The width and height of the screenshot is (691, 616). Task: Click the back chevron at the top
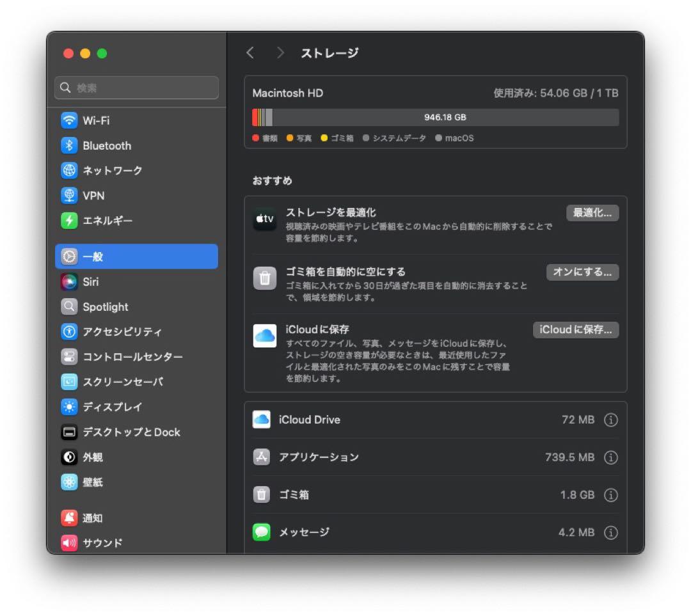(250, 53)
